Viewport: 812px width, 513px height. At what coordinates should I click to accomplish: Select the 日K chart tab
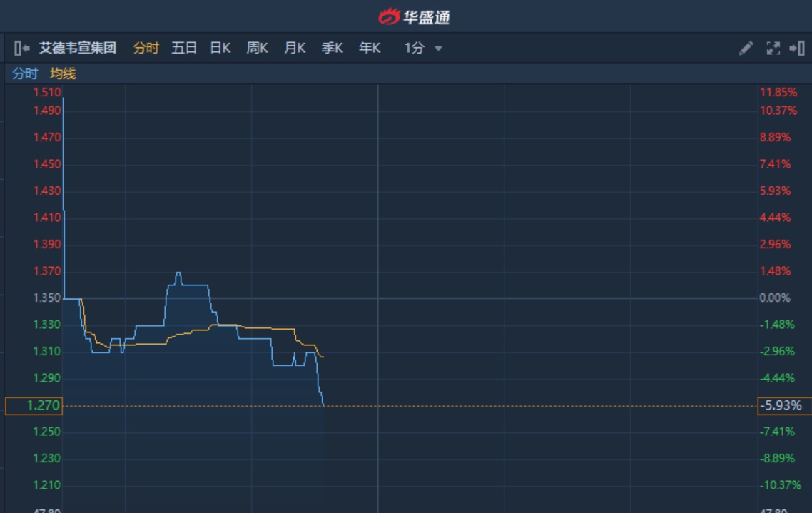[220, 49]
